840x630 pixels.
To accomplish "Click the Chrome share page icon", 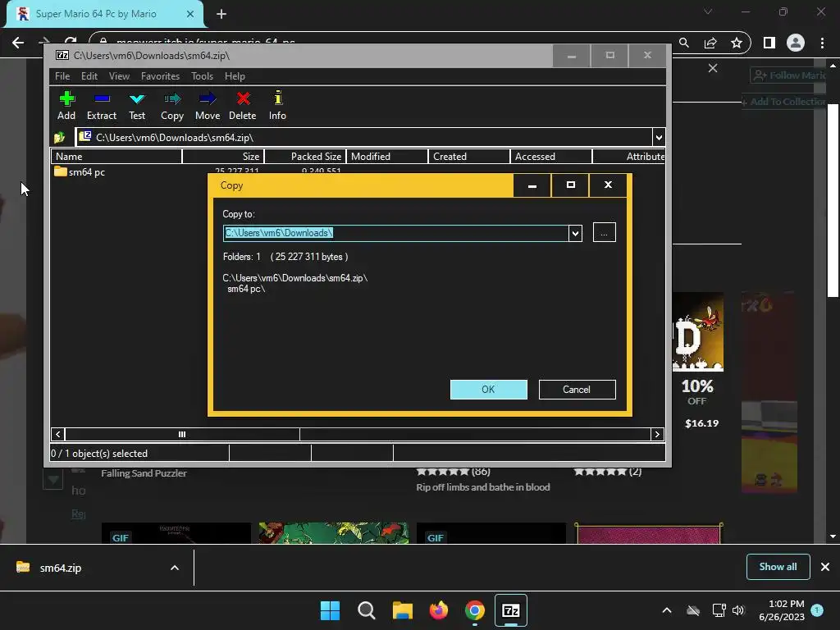I will pyautogui.click(x=710, y=43).
